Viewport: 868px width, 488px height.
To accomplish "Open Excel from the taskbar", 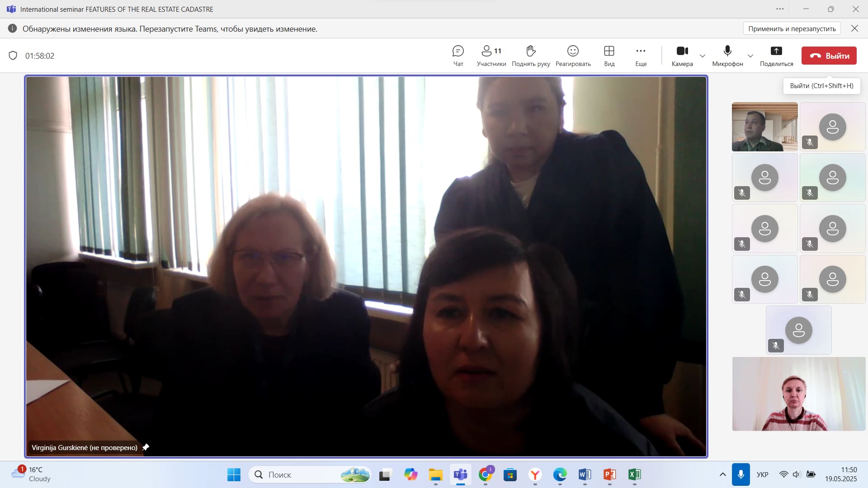I will click(x=634, y=474).
